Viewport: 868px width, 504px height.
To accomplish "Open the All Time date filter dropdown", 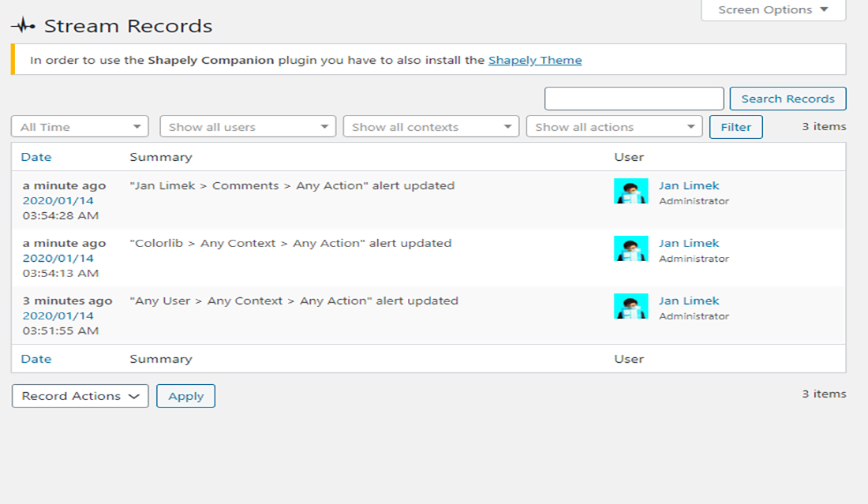I will (80, 127).
